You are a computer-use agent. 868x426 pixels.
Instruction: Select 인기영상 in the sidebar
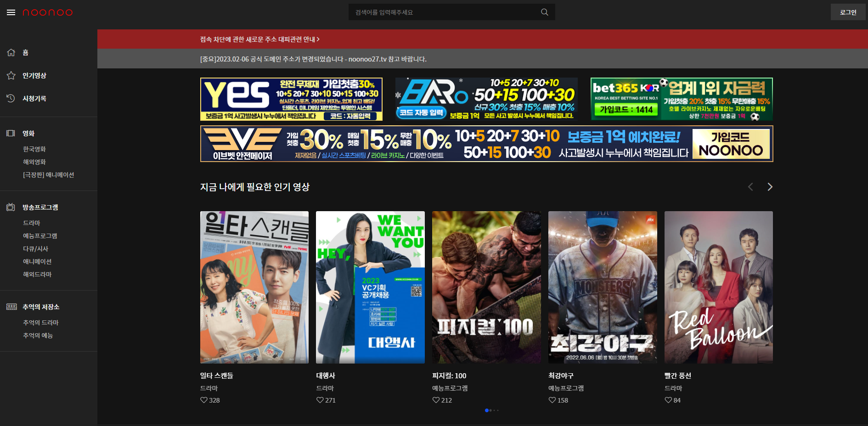[34, 75]
